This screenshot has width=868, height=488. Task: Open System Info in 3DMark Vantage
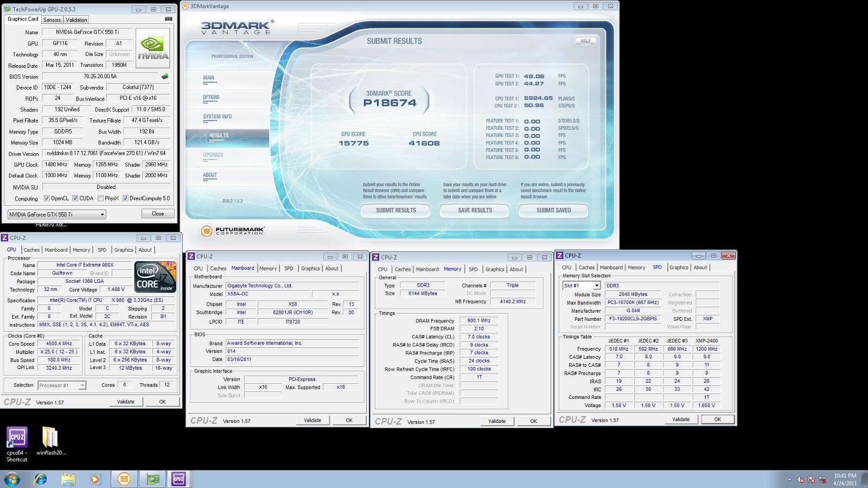(x=217, y=117)
